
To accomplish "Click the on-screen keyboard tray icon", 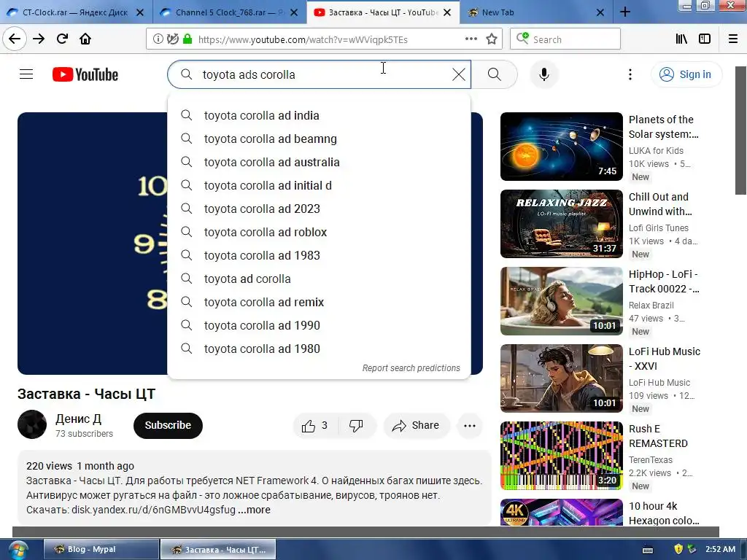I will [x=648, y=550].
